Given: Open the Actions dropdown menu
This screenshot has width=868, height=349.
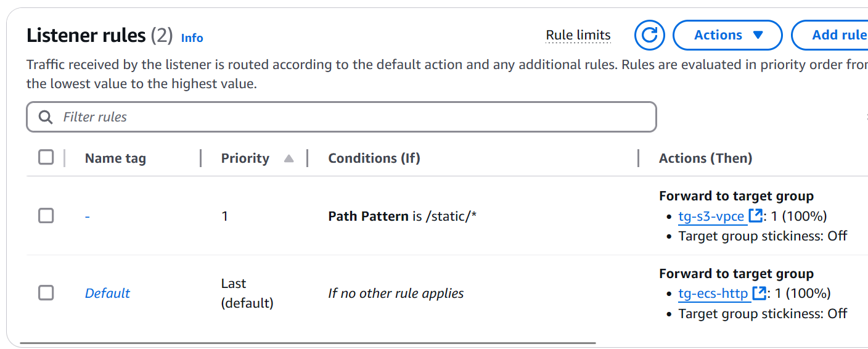Looking at the screenshot, I should click(727, 35).
